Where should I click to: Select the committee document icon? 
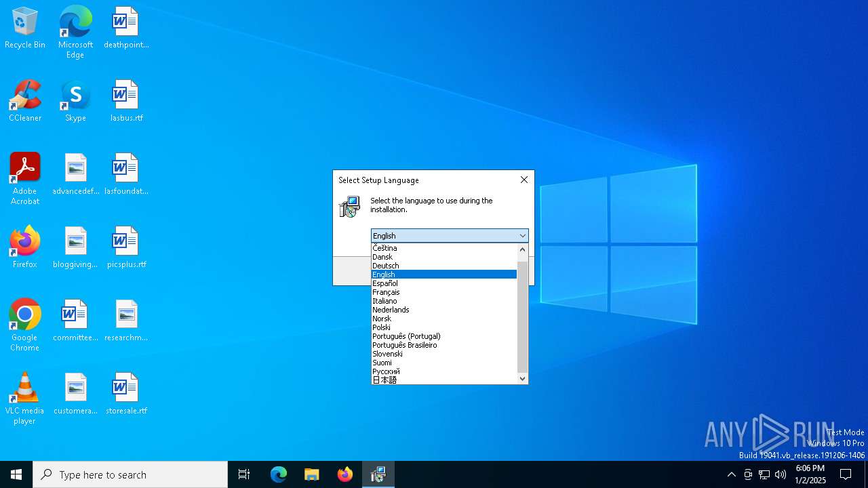coord(75,321)
